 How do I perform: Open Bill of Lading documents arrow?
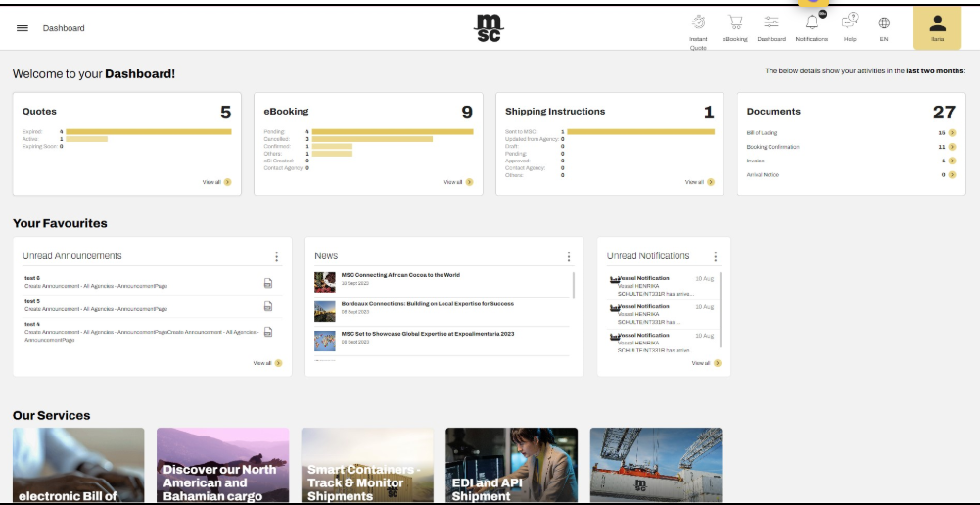click(x=952, y=132)
